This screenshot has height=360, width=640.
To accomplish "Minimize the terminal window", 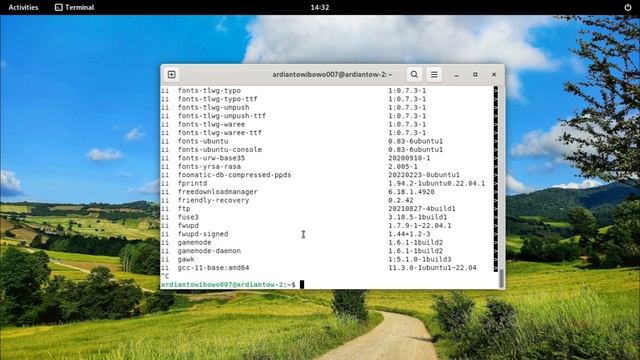I will point(456,75).
